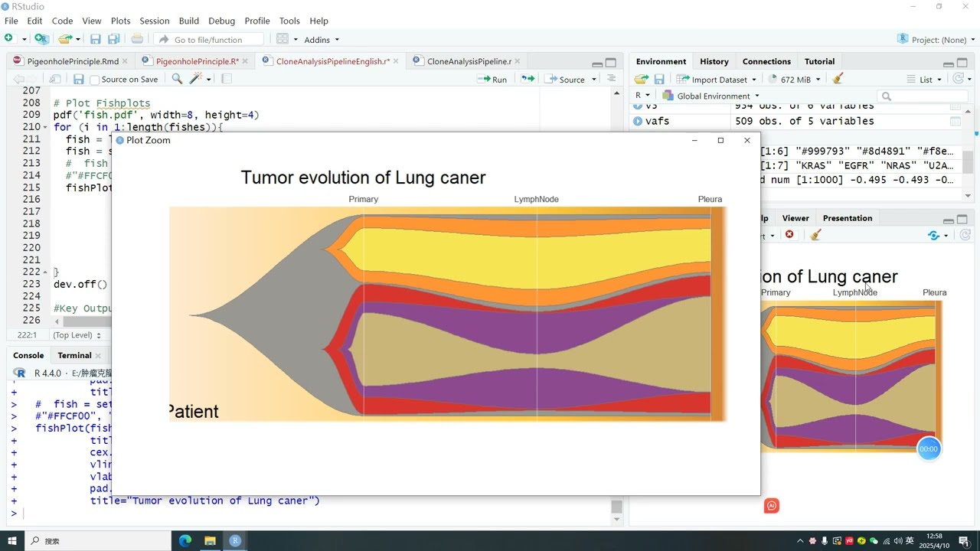This screenshot has width=980, height=551.
Task: Click the New File icon
Action: [x=9, y=39]
